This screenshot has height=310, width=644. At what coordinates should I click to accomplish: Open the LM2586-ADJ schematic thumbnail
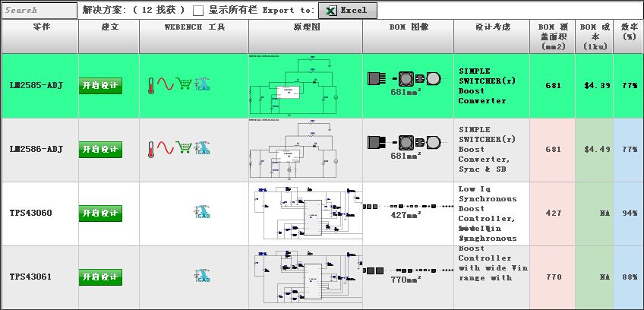pyautogui.click(x=294, y=149)
